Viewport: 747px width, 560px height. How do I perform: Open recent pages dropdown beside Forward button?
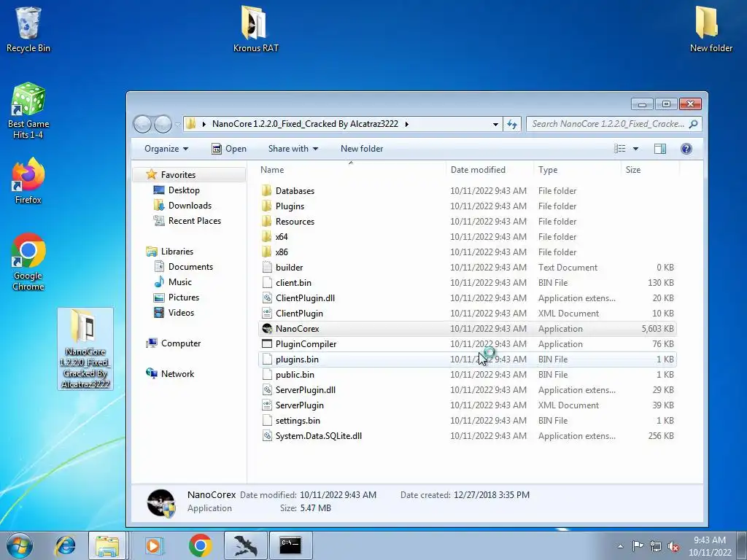[x=177, y=124]
